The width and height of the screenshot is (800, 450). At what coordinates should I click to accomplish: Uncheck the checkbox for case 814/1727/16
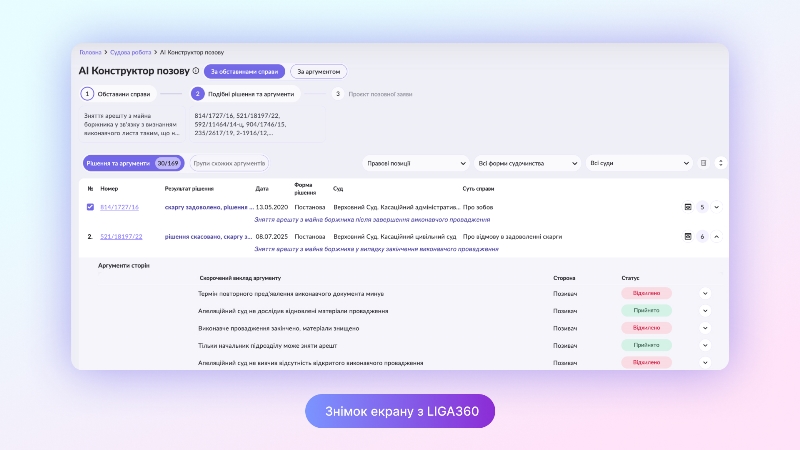[90, 207]
